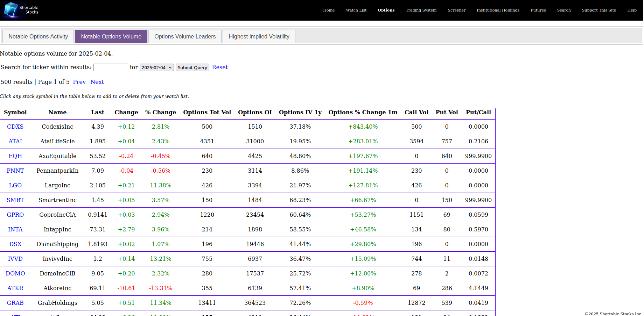Click the Put Vol column header
This screenshot has width=644, height=316.
coord(447,112)
